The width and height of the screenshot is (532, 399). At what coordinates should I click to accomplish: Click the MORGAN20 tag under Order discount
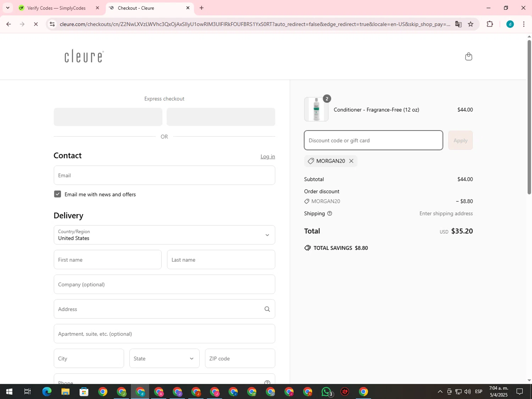tap(322, 201)
